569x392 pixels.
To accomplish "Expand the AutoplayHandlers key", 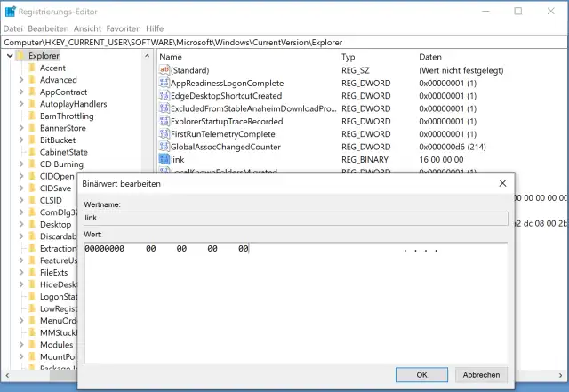I will pyautogui.click(x=21, y=104).
